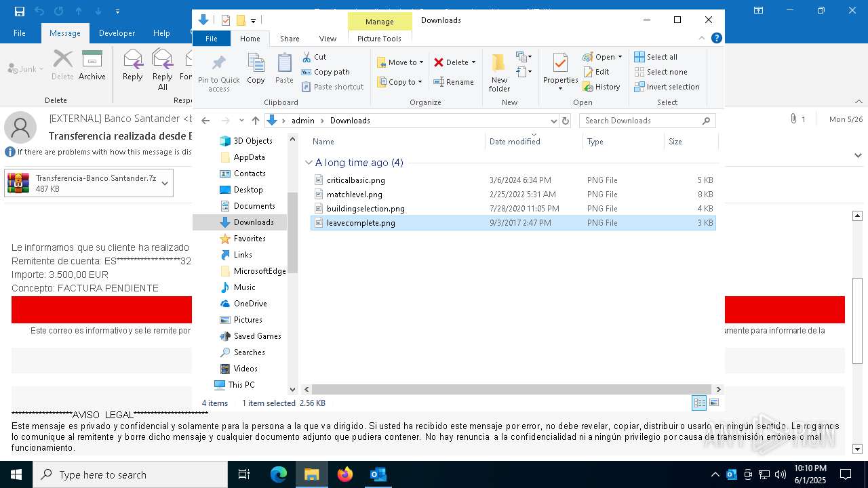Click Explorer Back navigation arrow
The height and width of the screenshot is (488, 868).
(x=205, y=121)
